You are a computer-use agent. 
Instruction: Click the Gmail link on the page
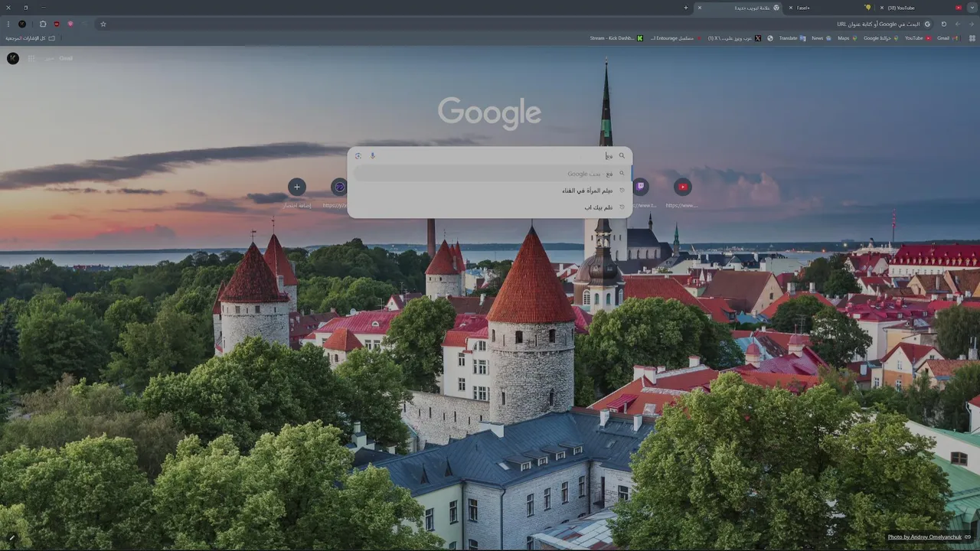click(x=66, y=58)
